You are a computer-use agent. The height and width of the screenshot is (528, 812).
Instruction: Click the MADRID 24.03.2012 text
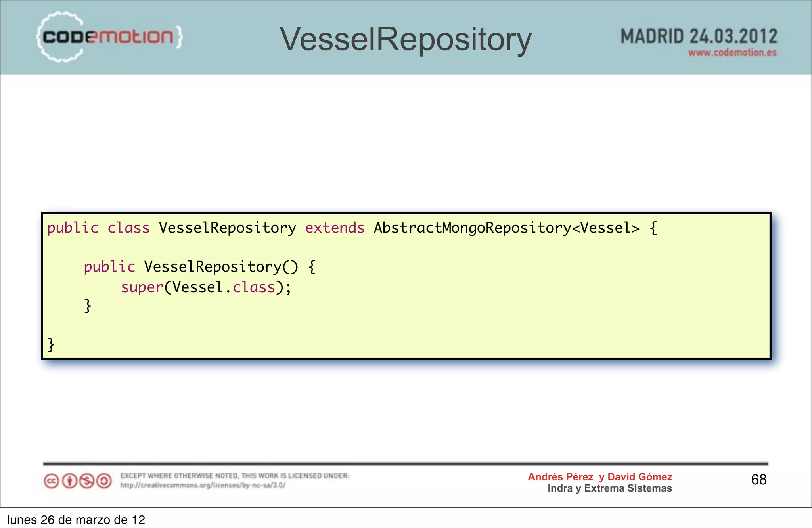(699, 36)
